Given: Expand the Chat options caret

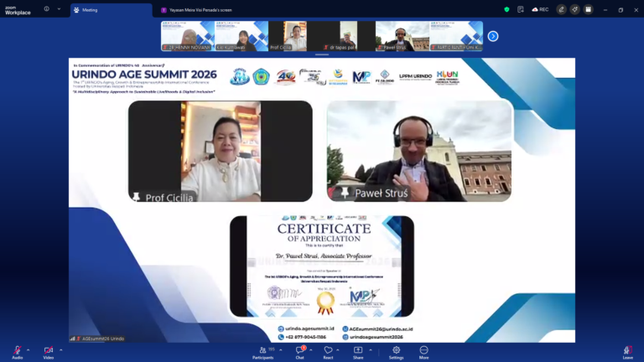Looking at the screenshot, I should coord(311,350).
